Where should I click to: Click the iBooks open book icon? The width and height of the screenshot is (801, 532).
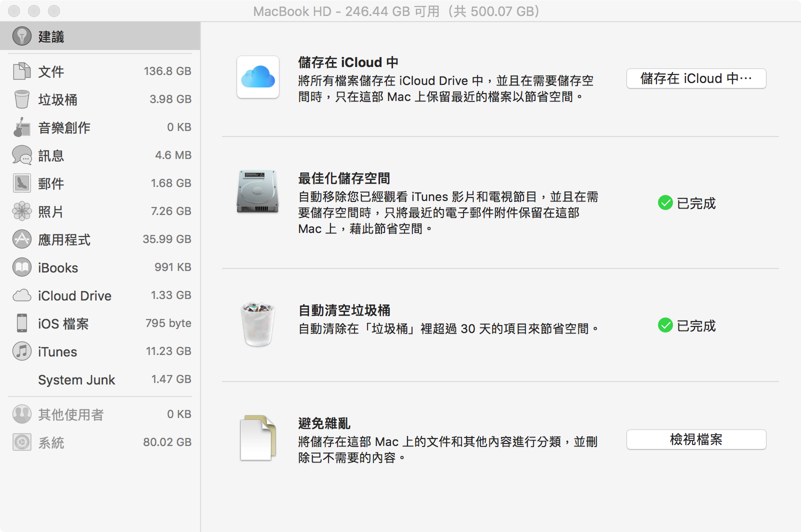(21, 267)
